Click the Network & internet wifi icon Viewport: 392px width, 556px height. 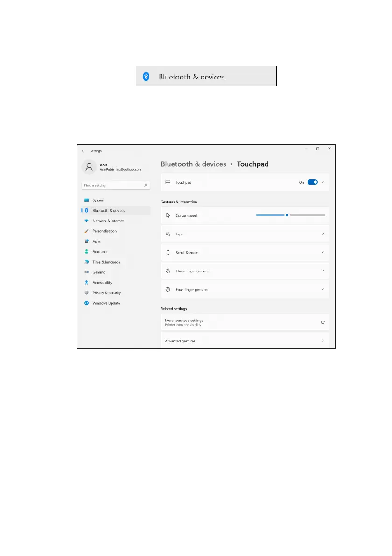[86, 221]
